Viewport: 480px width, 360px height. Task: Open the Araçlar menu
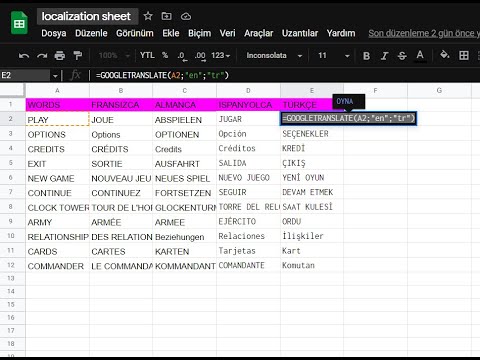coord(258,33)
